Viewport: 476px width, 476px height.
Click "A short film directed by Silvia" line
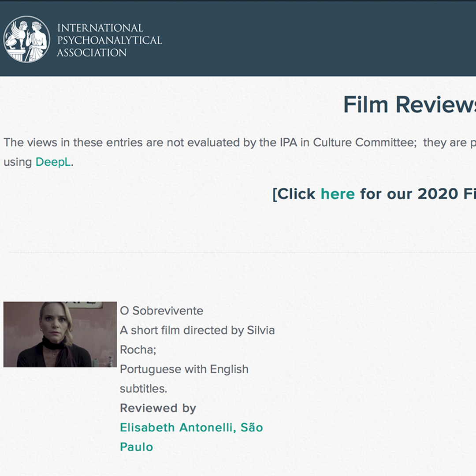click(x=197, y=330)
